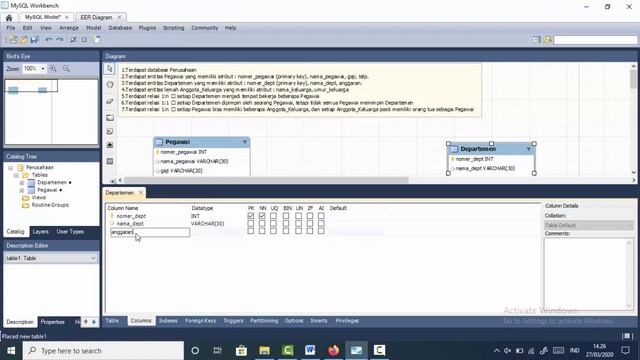Image resolution: width=640 pixels, height=360 pixels.
Task: Select the pointer selection tool
Action: pyautogui.click(x=109, y=69)
